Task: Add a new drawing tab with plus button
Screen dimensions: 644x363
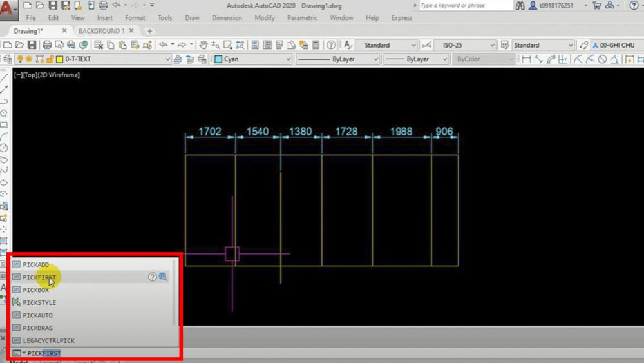Action: [x=150, y=31]
